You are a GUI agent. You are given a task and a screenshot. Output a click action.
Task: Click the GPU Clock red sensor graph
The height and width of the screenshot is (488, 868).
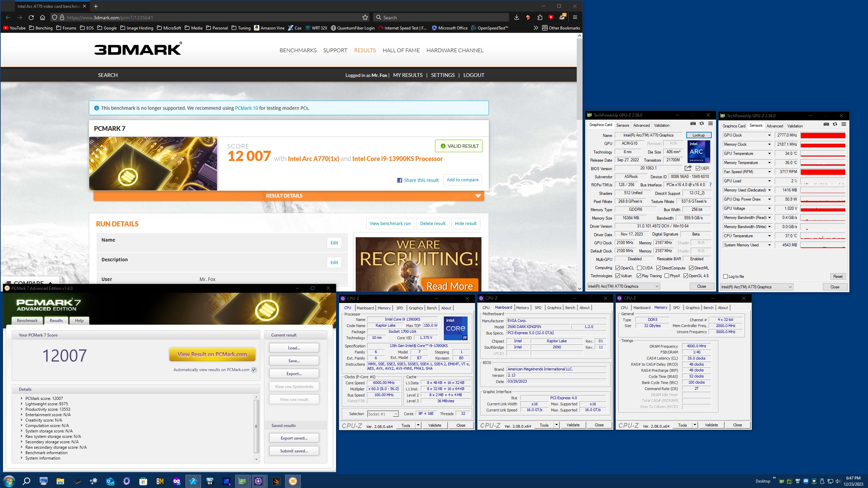pyautogui.click(x=823, y=135)
